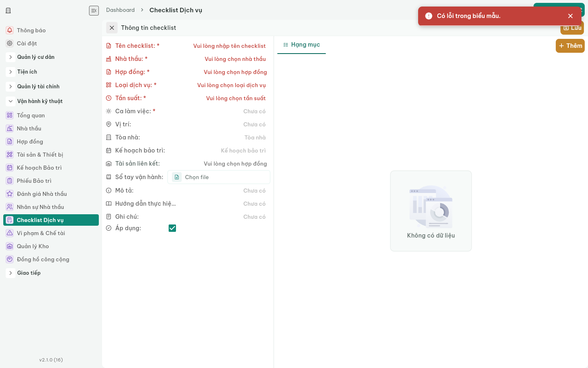The height and width of the screenshot is (368, 588).
Task: Open the Ca làm việc value field
Action: point(219,111)
